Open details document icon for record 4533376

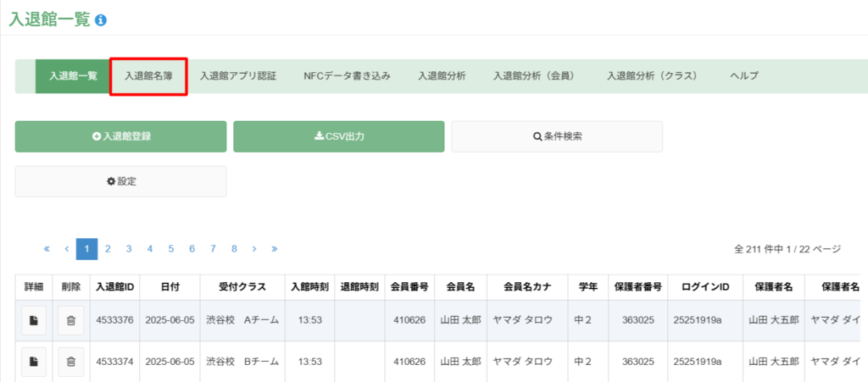[34, 320]
